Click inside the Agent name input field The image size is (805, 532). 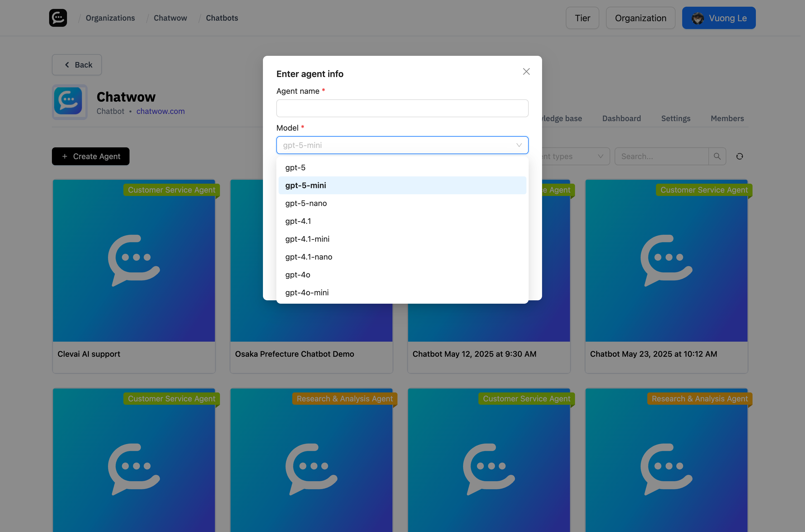[402, 108]
